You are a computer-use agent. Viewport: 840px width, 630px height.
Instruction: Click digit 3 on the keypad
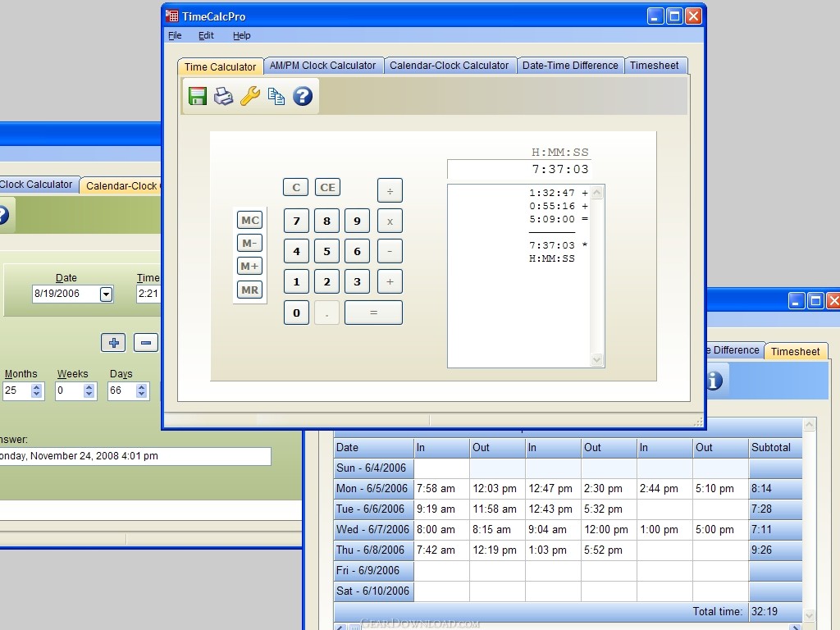358,282
